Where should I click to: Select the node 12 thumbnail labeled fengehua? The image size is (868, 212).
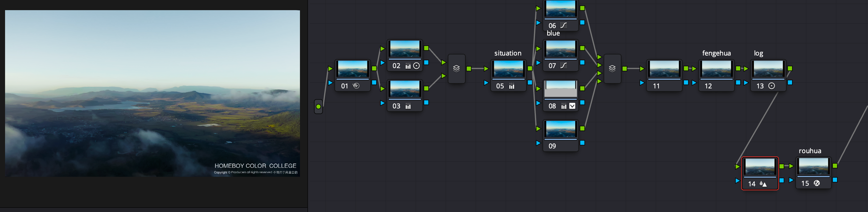click(716, 69)
